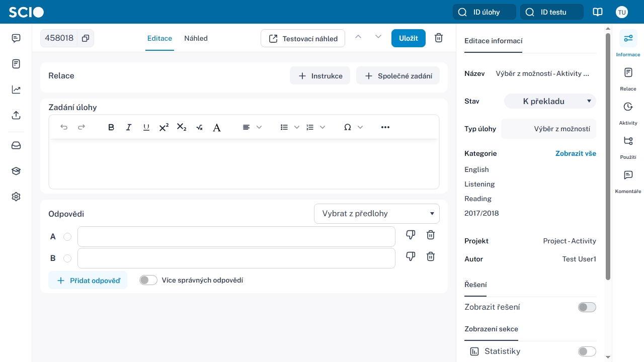Go to previous task with up chevron

pos(358,37)
